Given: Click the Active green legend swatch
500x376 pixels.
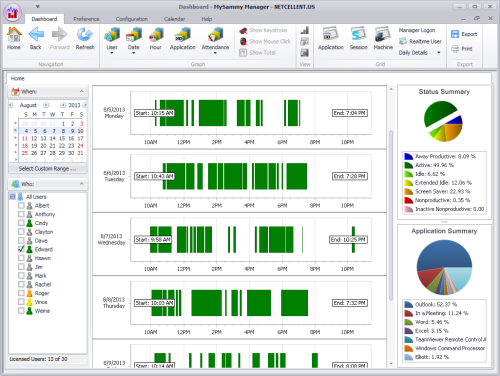Looking at the screenshot, I should pos(409,165).
